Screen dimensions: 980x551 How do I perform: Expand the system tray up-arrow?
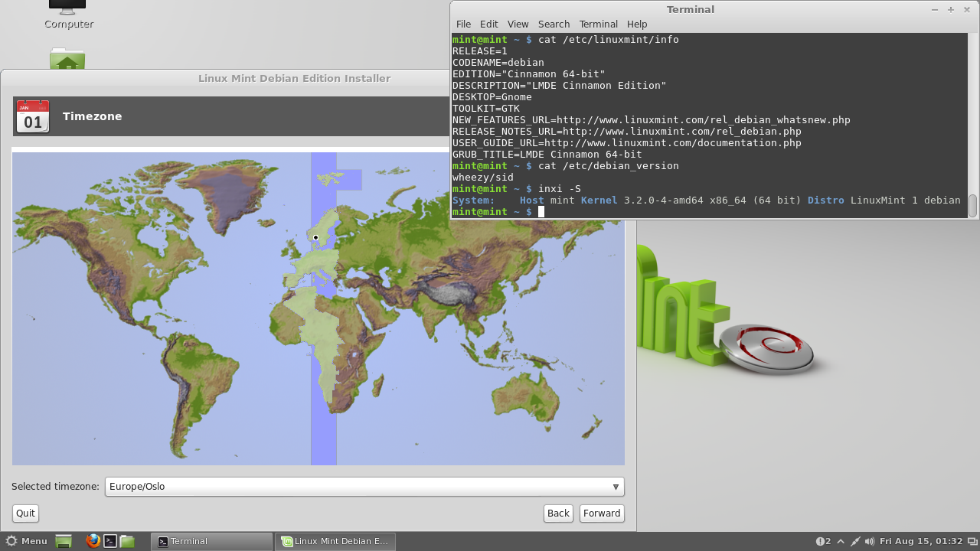(841, 541)
